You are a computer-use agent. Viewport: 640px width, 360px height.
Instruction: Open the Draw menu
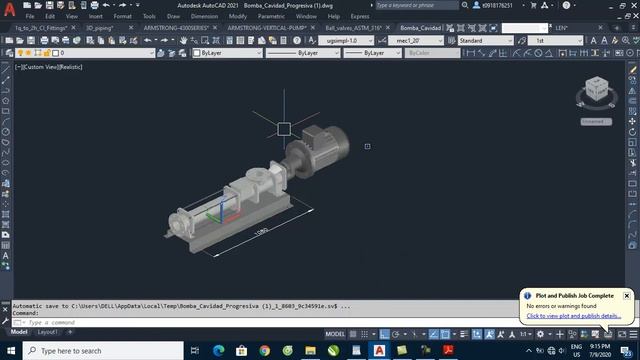tap(173, 16)
